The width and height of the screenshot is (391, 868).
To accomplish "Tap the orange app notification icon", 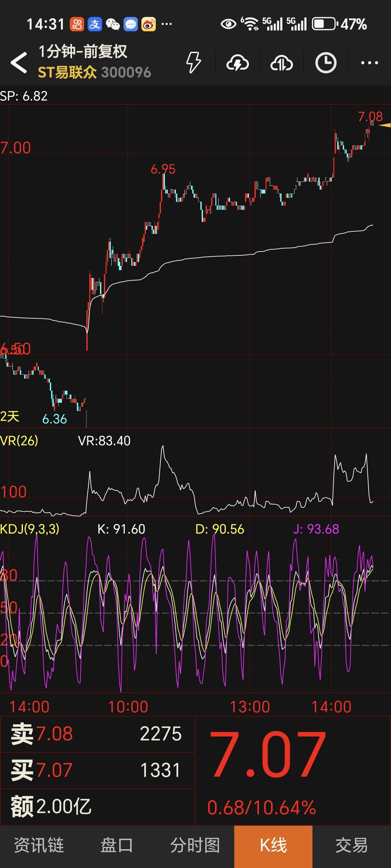I will point(77,24).
